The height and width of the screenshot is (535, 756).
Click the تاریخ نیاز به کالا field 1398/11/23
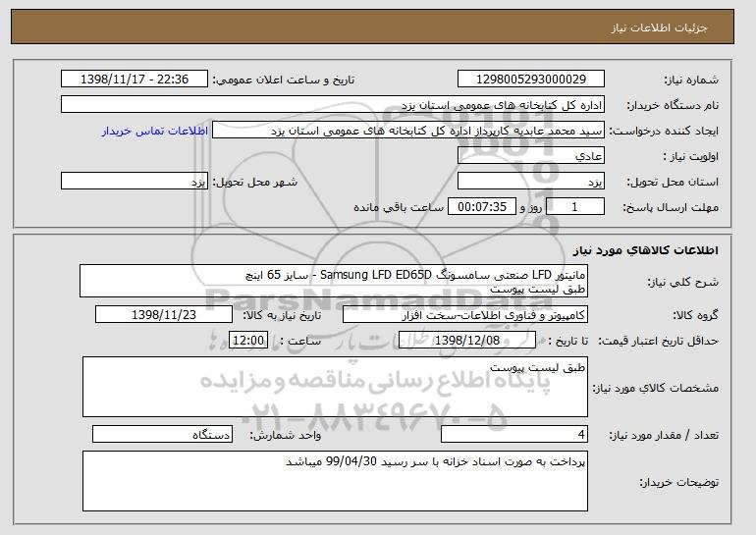click(164, 315)
